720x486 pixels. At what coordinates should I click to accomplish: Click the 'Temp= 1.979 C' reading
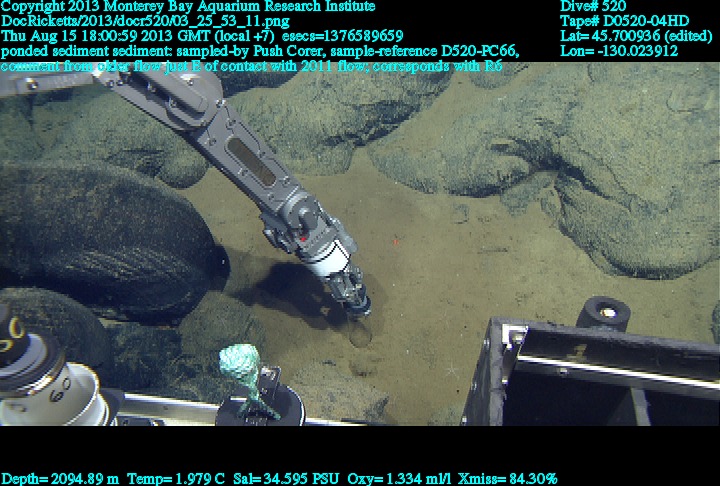[176, 479]
